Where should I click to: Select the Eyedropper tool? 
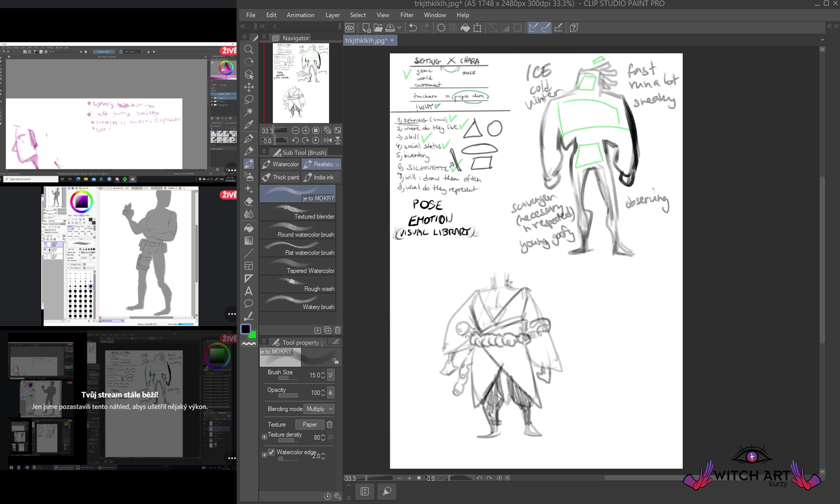248,124
